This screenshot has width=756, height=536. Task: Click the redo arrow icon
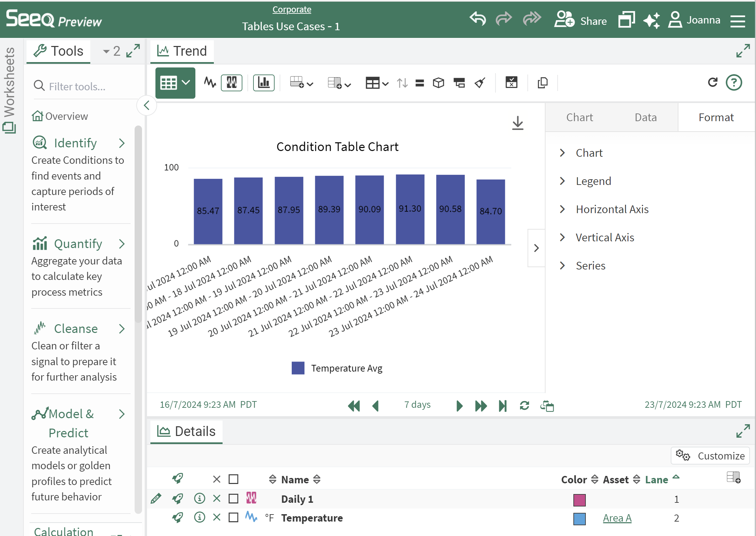point(504,19)
